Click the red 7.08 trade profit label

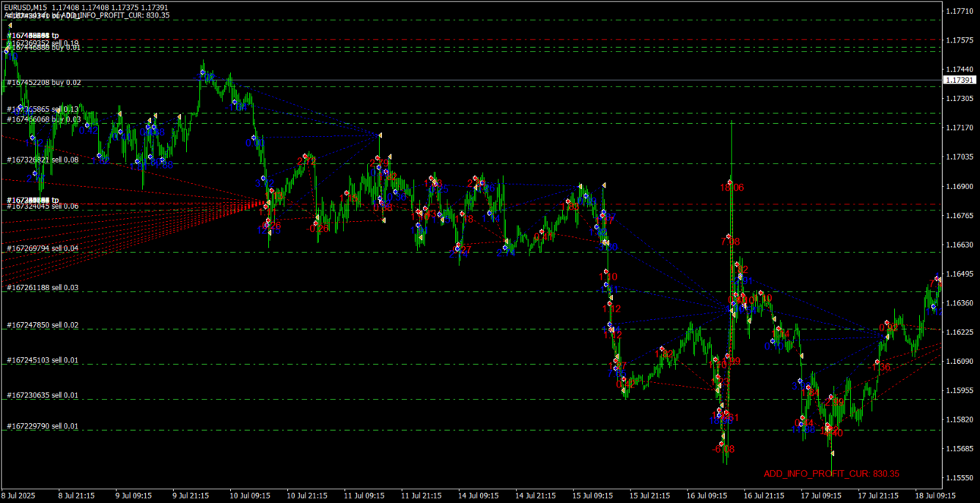click(731, 241)
